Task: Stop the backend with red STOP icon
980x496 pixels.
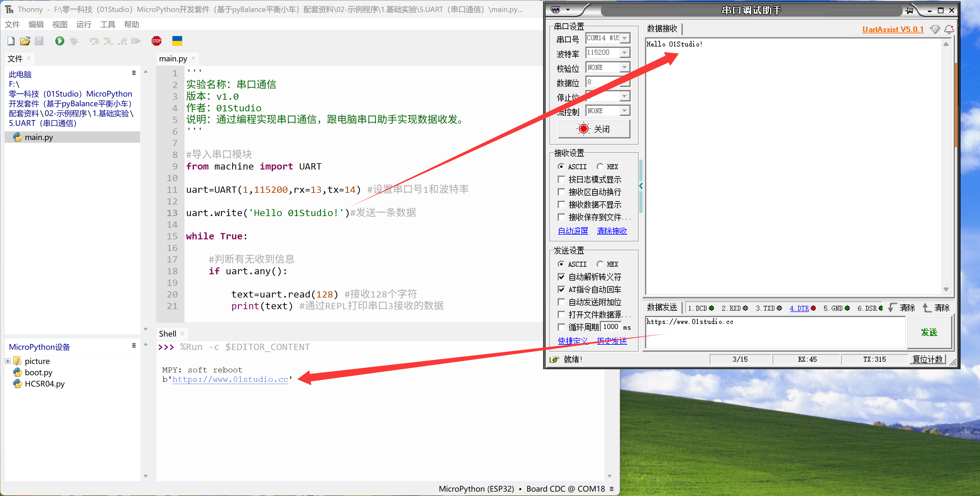Action: [156, 41]
